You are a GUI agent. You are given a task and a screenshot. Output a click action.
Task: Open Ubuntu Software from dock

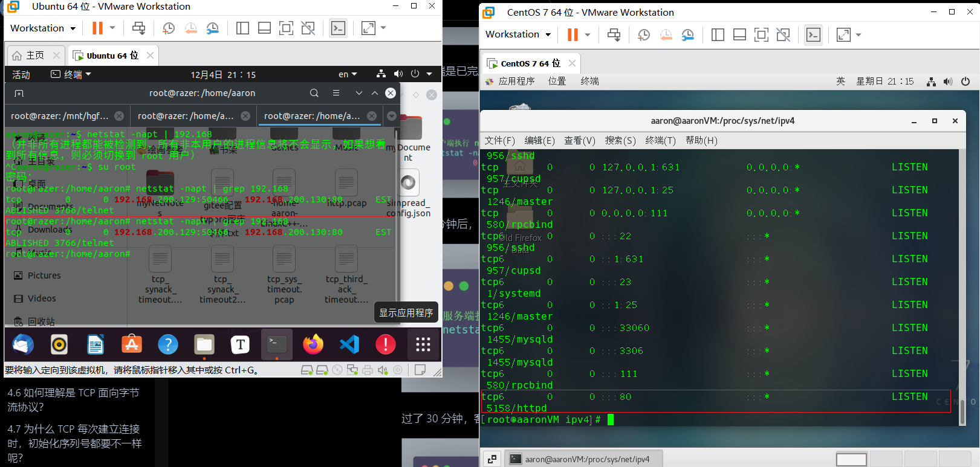132,344
